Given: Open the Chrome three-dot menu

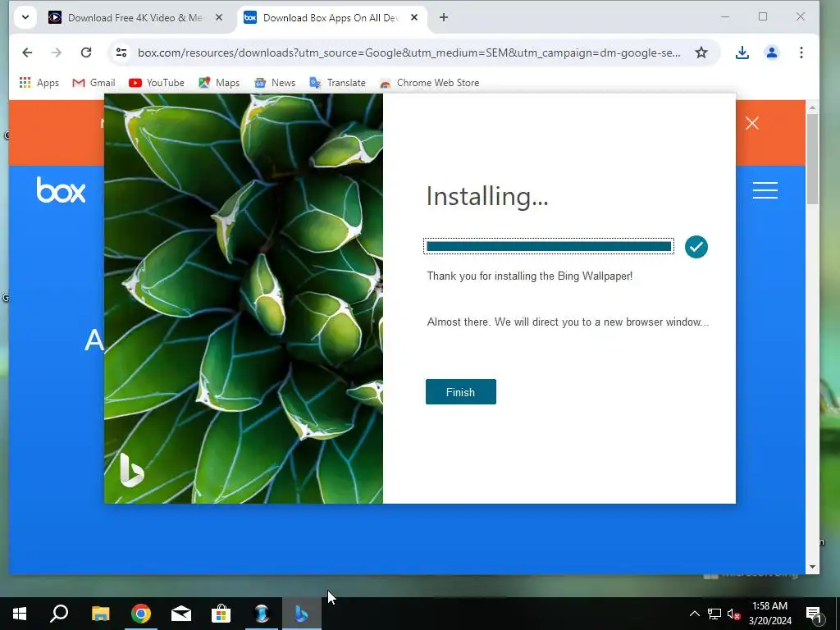Looking at the screenshot, I should [x=801, y=52].
